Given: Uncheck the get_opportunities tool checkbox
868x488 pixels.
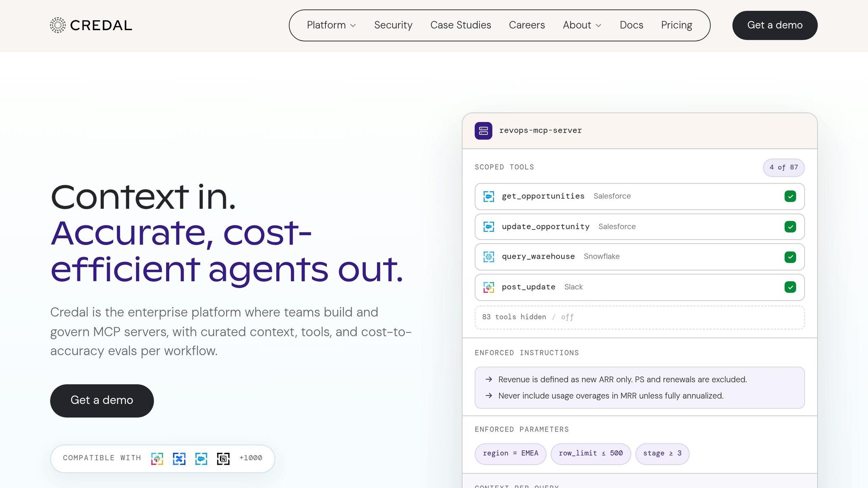Looking at the screenshot, I should (x=790, y=196).
